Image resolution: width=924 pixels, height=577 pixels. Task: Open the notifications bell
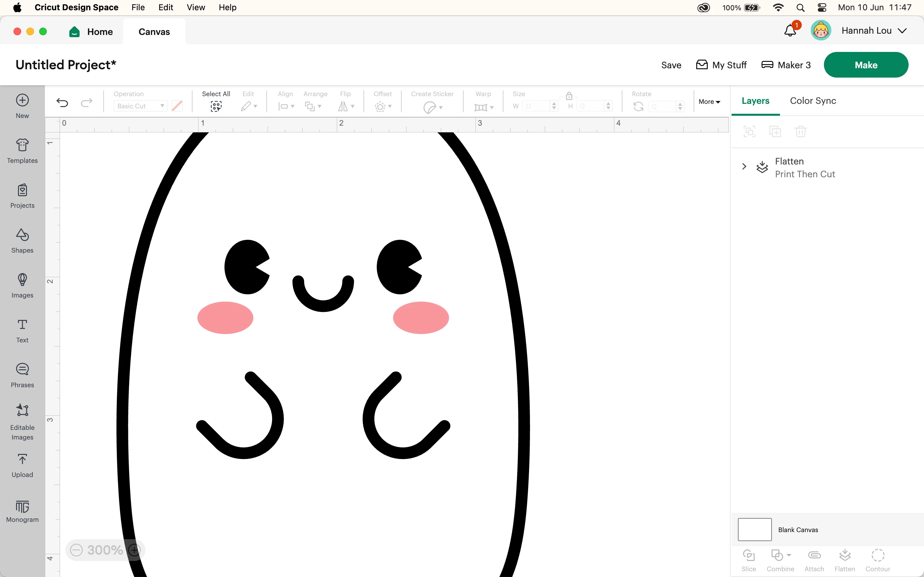[790, 31]
